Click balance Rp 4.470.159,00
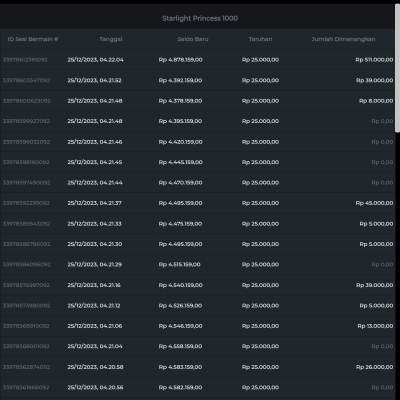 [x=180, y=183]
